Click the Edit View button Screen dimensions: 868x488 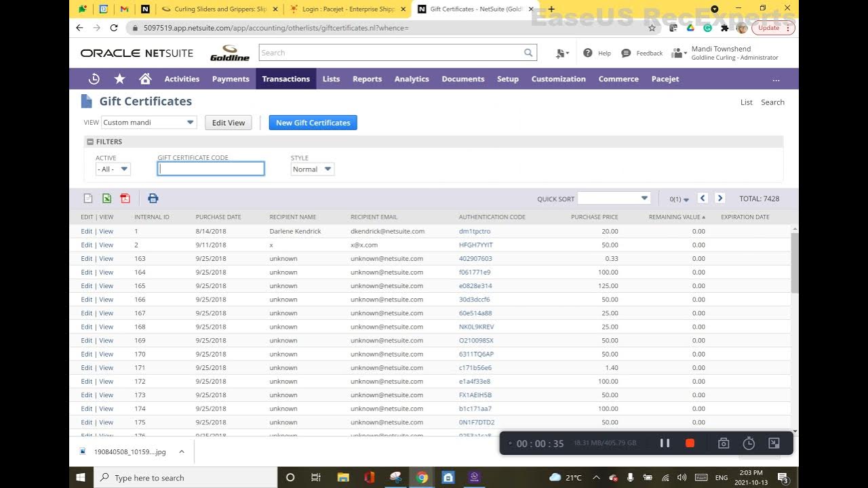[x=228, y=123]
